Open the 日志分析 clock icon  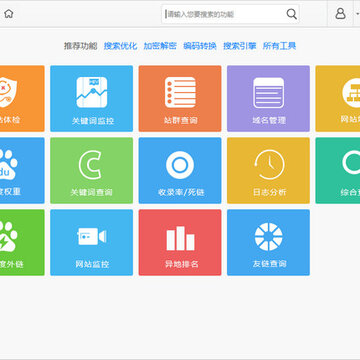(269, 165)
